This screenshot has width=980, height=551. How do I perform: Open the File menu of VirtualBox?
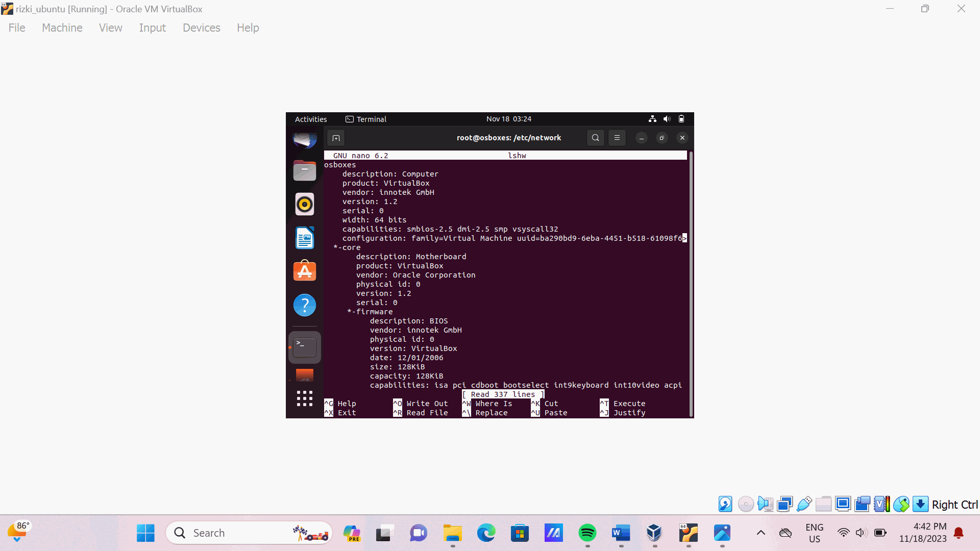(17, 28)
